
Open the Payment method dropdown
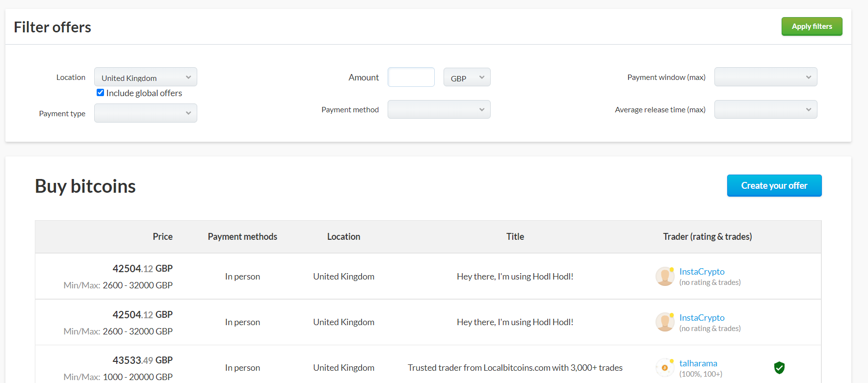[439, 110]
